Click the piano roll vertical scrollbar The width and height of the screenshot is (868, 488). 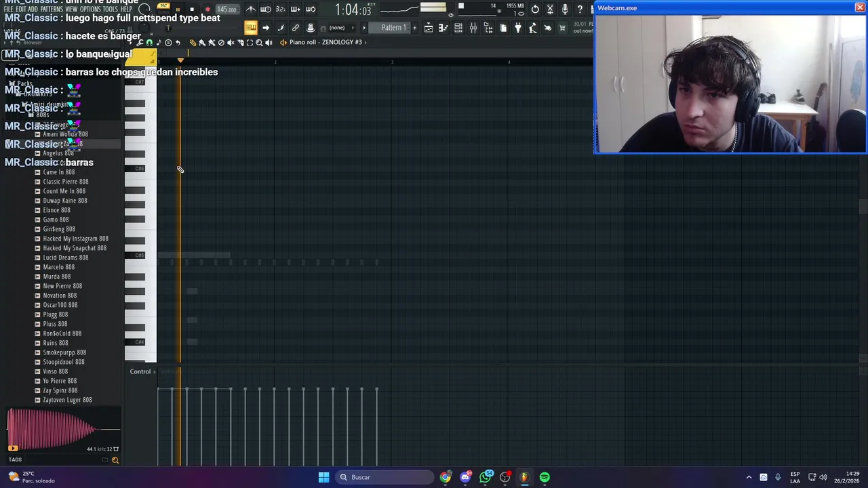click(863, 207)
